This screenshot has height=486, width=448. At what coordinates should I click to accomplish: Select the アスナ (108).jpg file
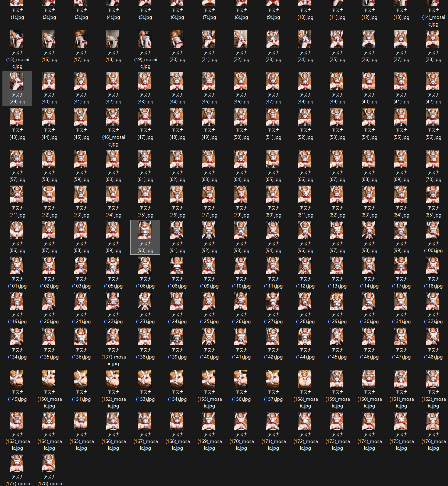(x=177, y=273)
